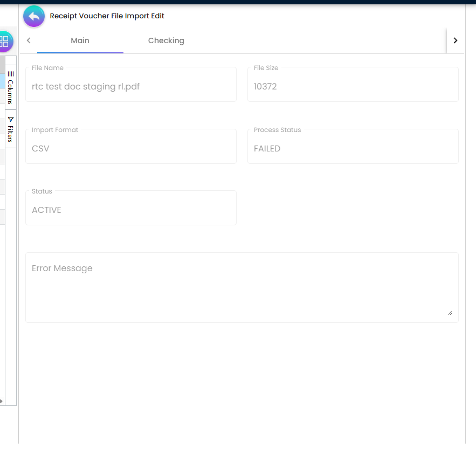Select the Process Status field showing FAILED
This screenshot has width=476, height=456.
click(353, 148)
